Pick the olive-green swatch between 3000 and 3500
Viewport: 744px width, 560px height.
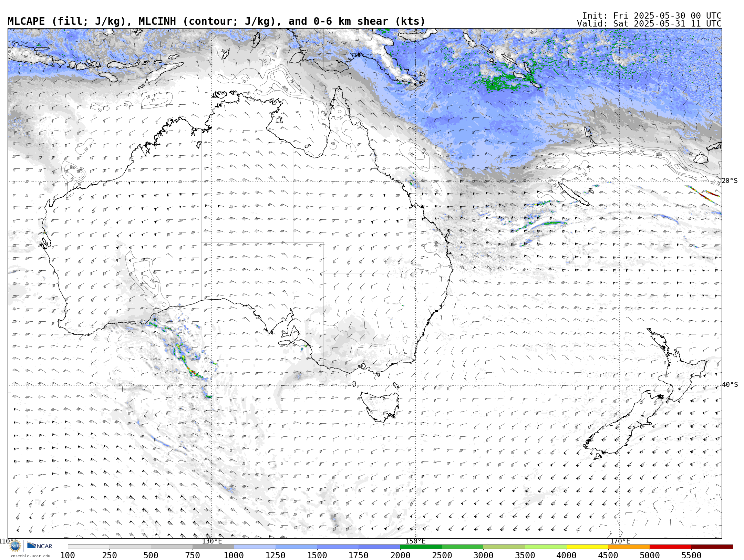tap(504, 547)
